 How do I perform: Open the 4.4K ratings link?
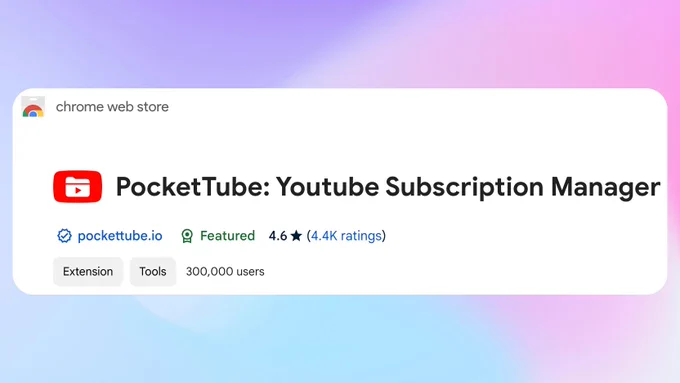click(x=347, y=236)
